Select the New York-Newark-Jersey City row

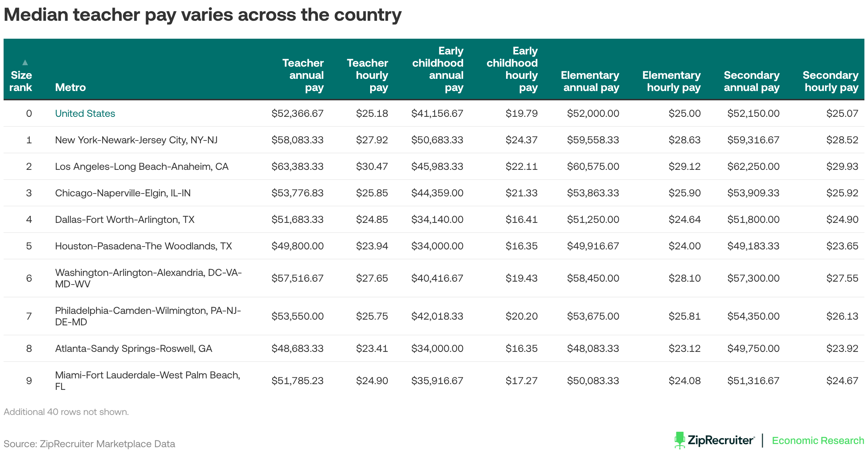(434, 140)
